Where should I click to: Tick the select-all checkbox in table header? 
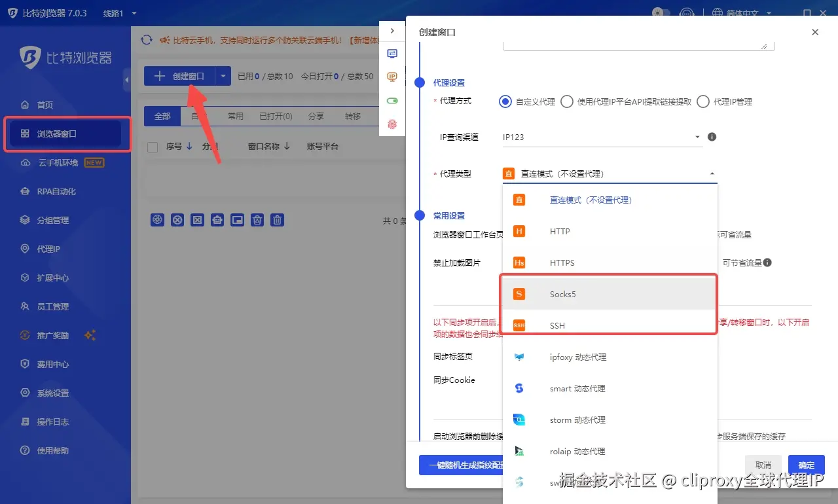point(153,147)
